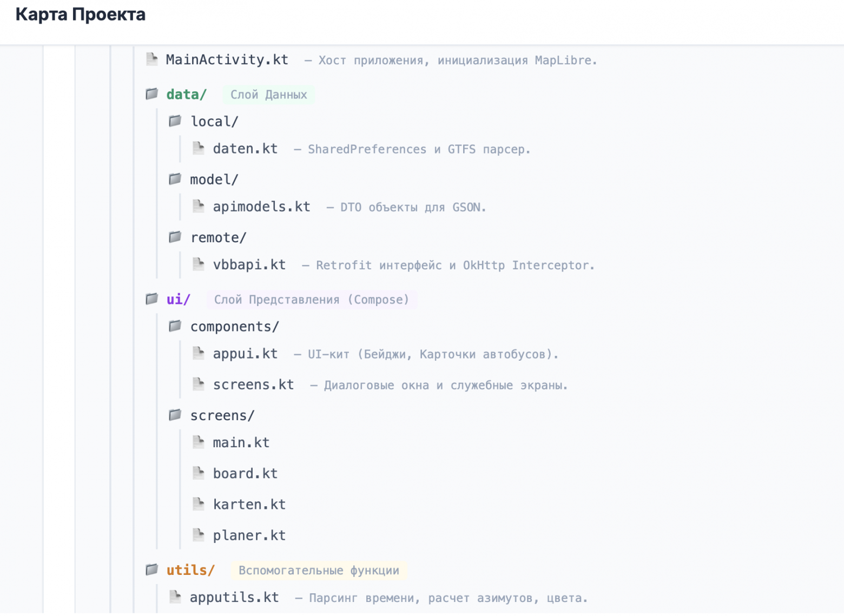Image resolution: width=844 pixels, height=616 pixels.
Task: Click the file icon before karten.kt
Action: click(x=199, y=504)
